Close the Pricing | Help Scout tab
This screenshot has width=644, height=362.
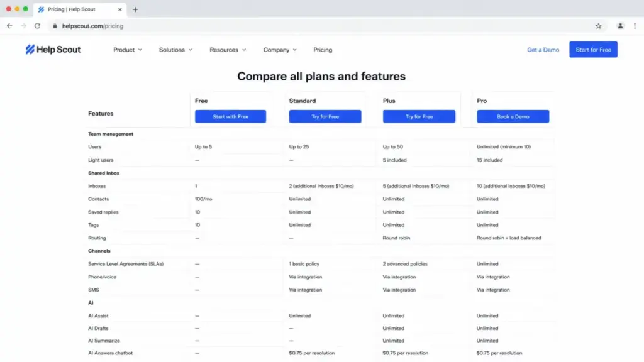[120, 9]
